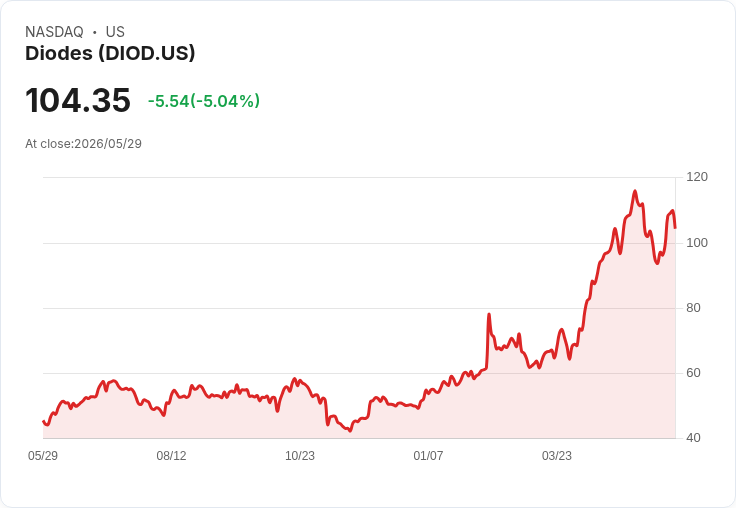Select the 10/23 x-axis date label
The width and height of the screenshot is (736, 508).
tap(300, 455)
